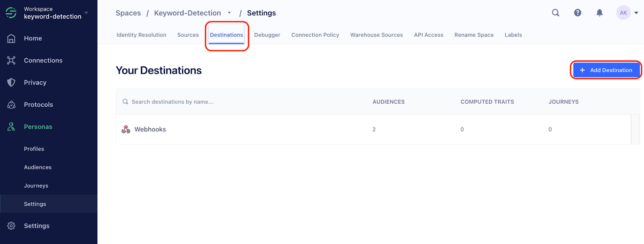
Task: Click the AK user avatar
Action: point(623,13)
